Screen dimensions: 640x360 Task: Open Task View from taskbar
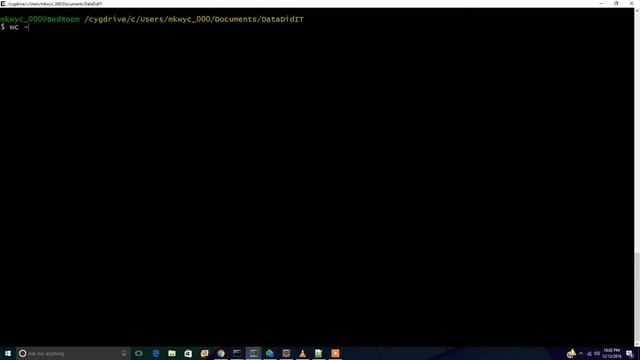139,353
